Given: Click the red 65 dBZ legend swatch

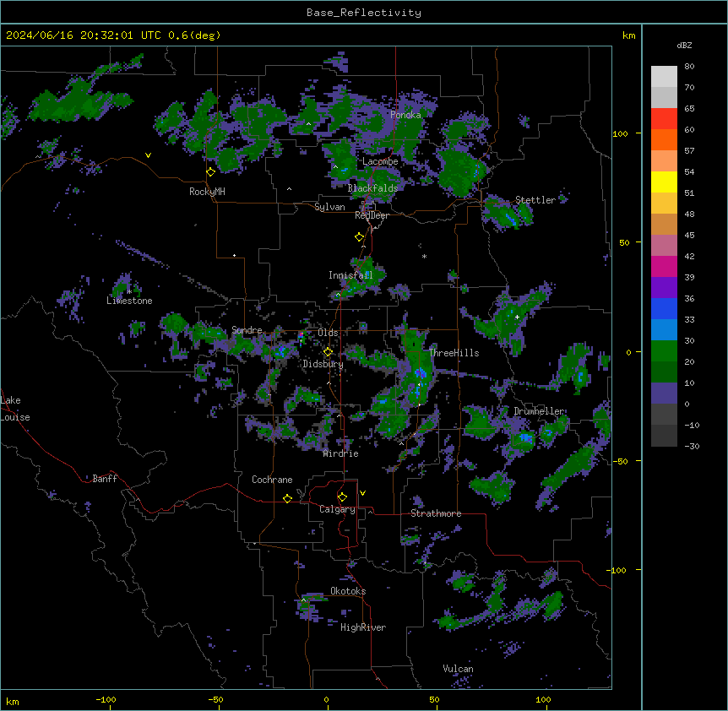Looking at the screenshot, I should pos(664,119).
